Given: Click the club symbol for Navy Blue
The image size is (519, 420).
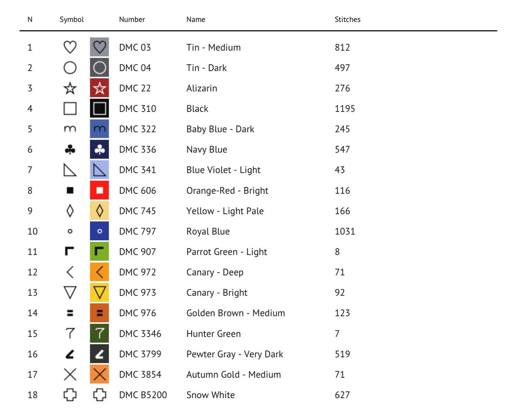Looking at the screenshot, I should click(x=70, y=150).
